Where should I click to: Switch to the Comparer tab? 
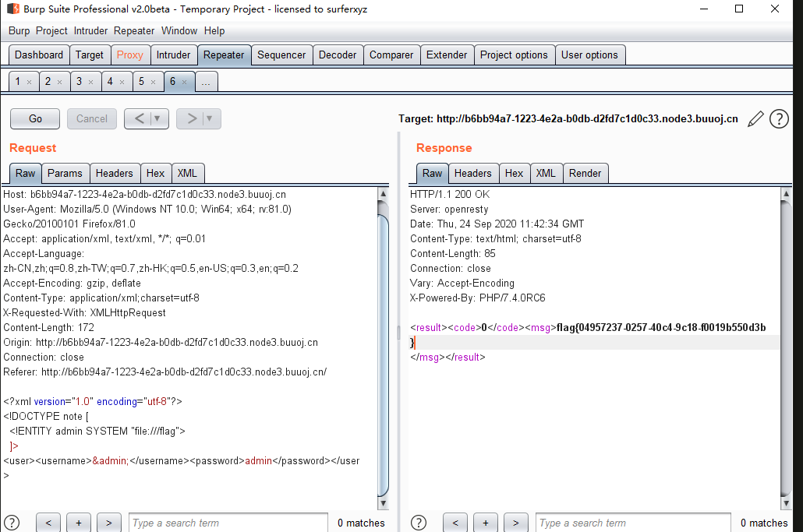click(391, 55)
